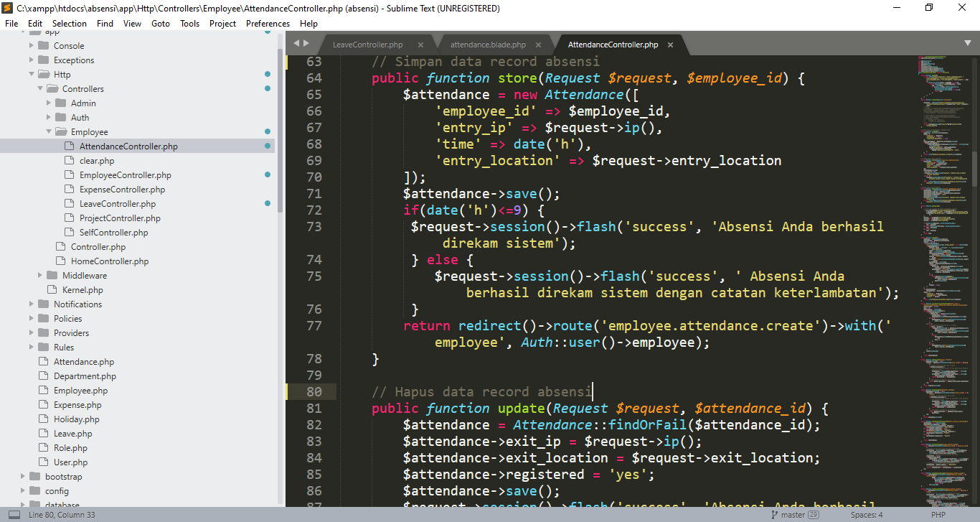Click the bootstrap folder icon
Screen dimensions: 980x522
click(35, 476)
